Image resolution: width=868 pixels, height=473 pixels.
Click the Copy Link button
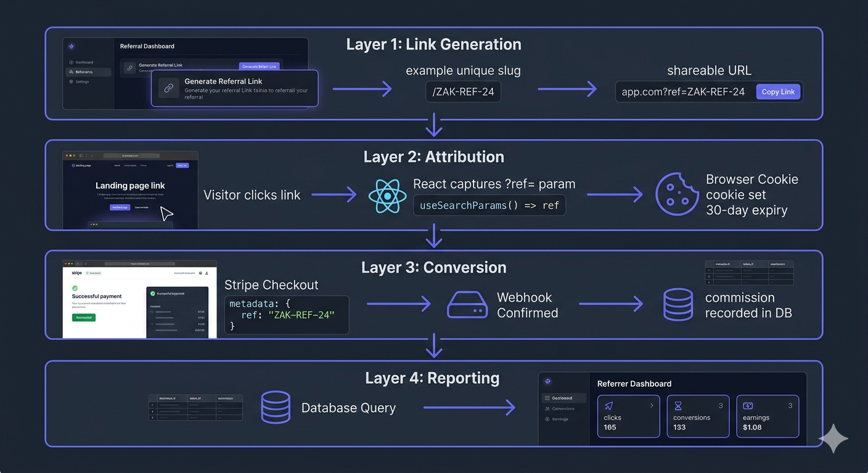click(778, 92)
